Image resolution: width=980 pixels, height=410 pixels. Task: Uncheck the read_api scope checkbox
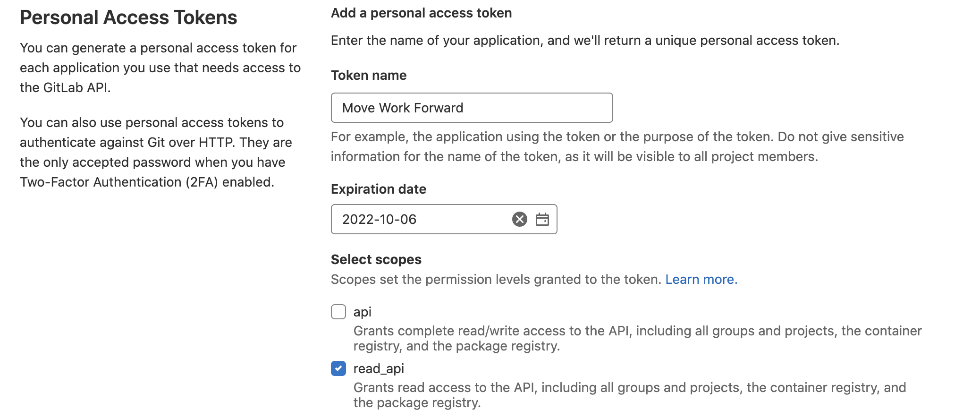[338, 368]
